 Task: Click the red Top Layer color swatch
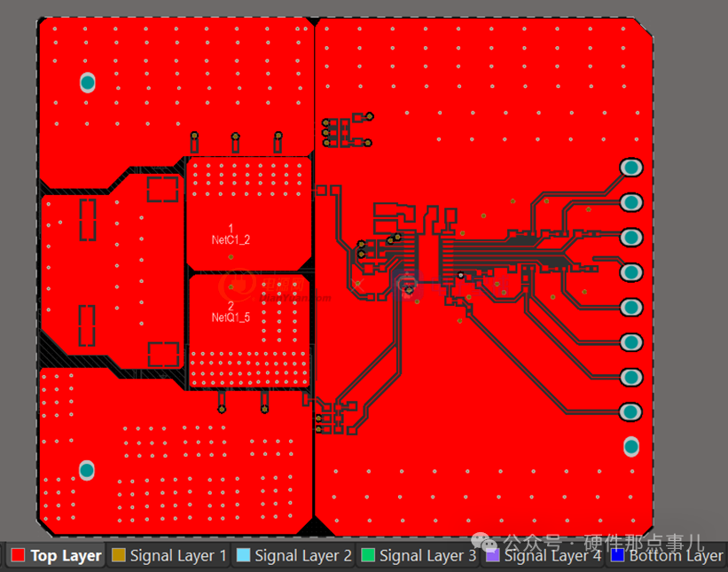18,556
